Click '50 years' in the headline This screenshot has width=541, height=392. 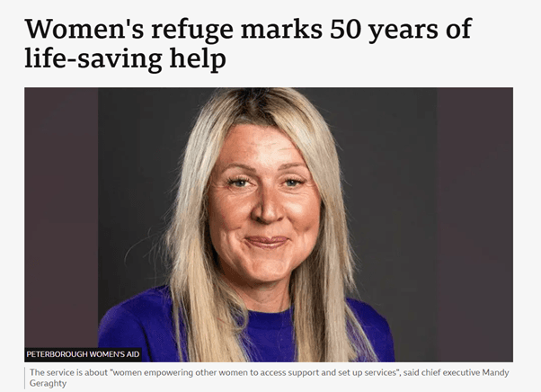coord(384,30)
